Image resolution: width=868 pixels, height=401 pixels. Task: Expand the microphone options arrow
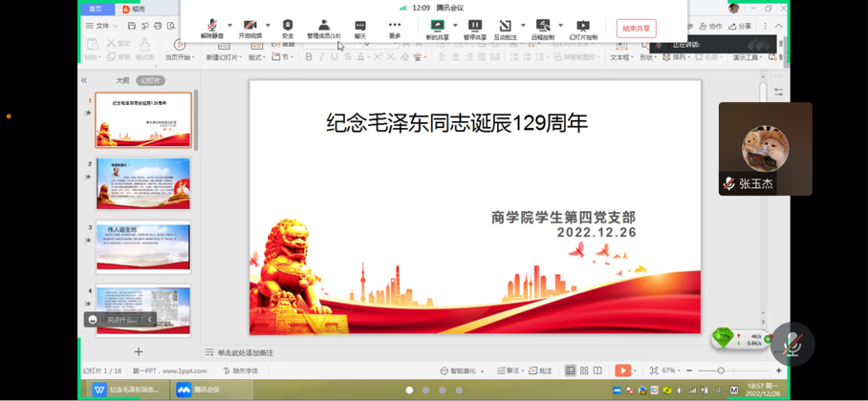click(x=230, y=26)
